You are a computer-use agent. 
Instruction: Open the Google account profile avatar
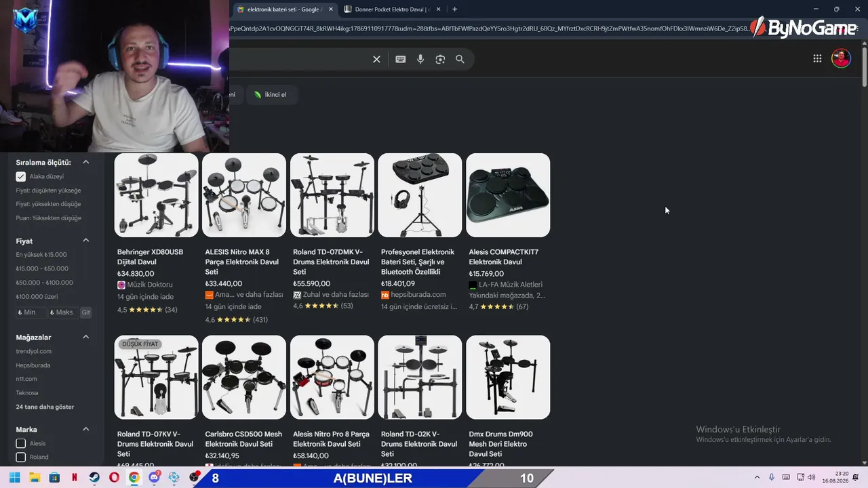841,58
